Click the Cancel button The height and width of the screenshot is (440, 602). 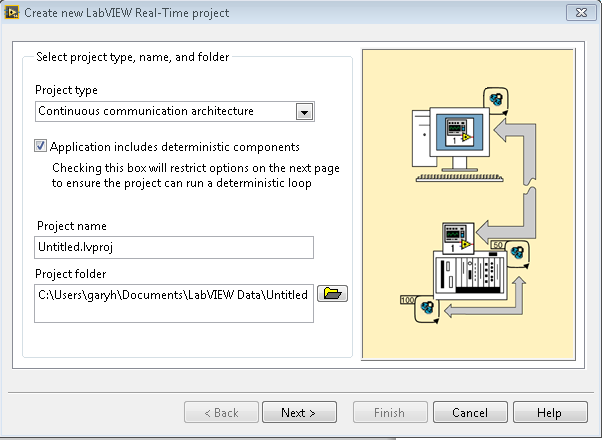(x=470, y=412)
